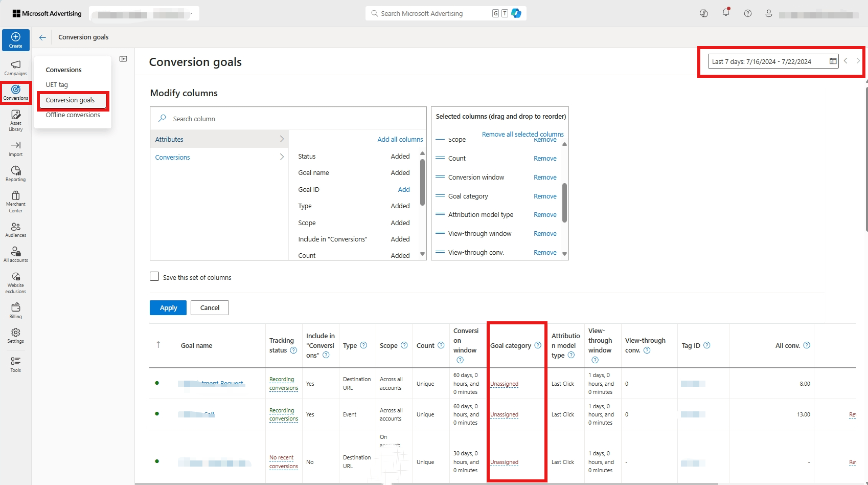
Task: Remove the Conversion window column
Action: [545, 177]
